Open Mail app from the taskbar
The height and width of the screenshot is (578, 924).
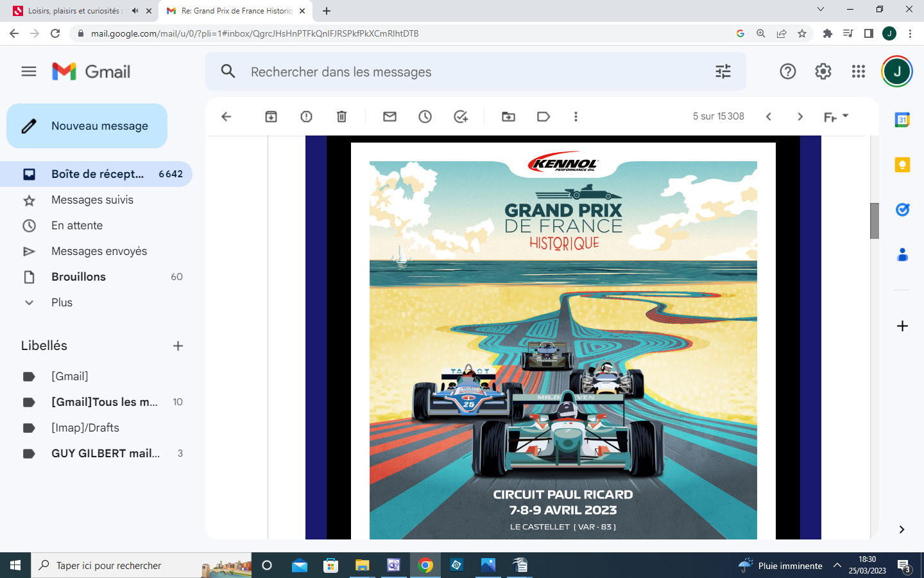click(x=300, y=565)
